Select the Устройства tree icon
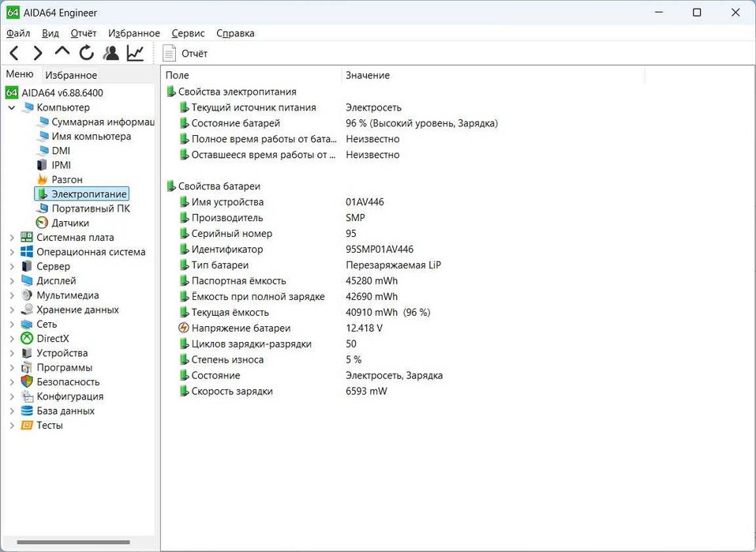The width and height of the screenshot is (756, 552). [27, 353]
